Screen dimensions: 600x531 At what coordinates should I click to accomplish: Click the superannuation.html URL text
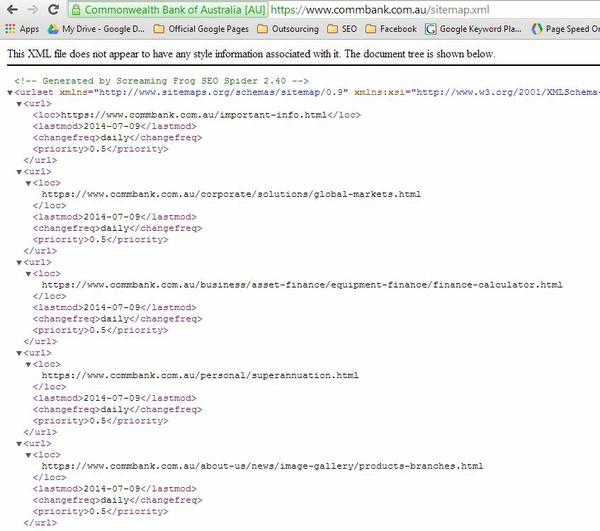point(200,376)
